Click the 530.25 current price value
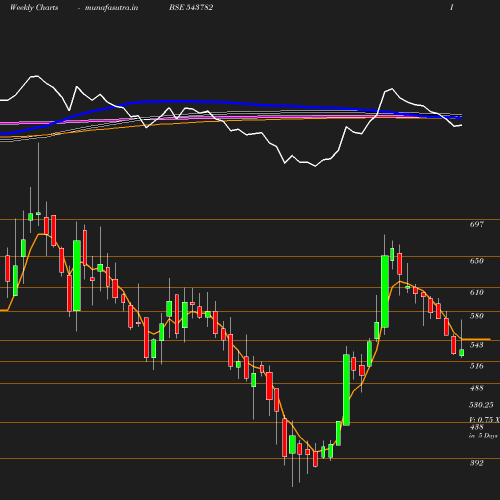 pyautogui.click(x=481, y=405)
